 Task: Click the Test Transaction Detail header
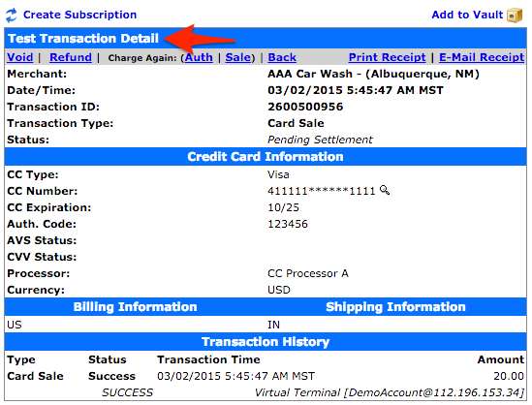(83, 39)
